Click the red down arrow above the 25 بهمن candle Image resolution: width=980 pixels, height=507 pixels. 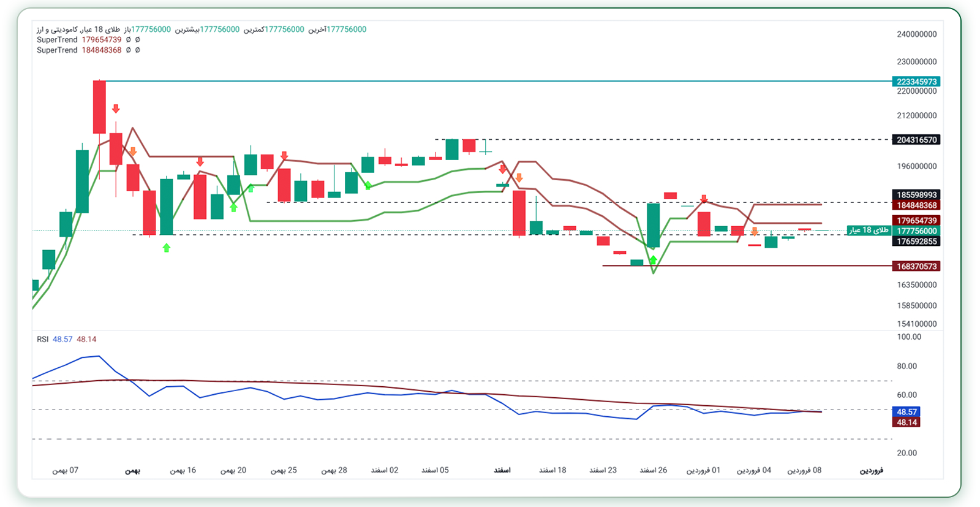click(284, 156)
